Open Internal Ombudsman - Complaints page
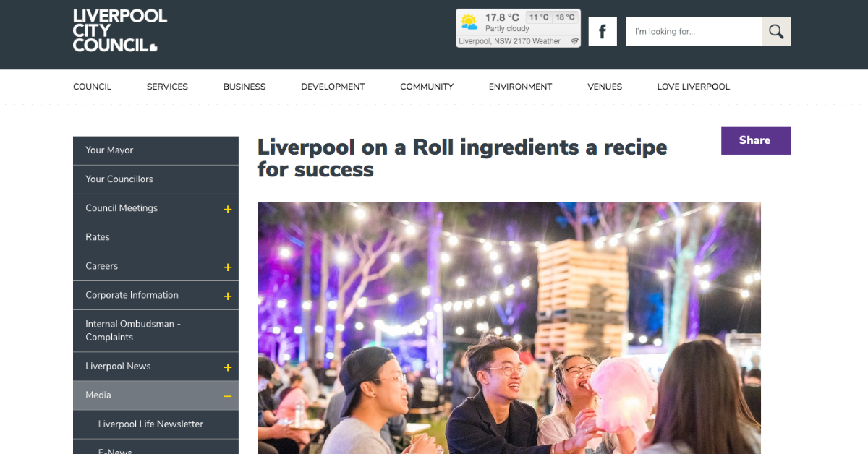 coord(133,330)
